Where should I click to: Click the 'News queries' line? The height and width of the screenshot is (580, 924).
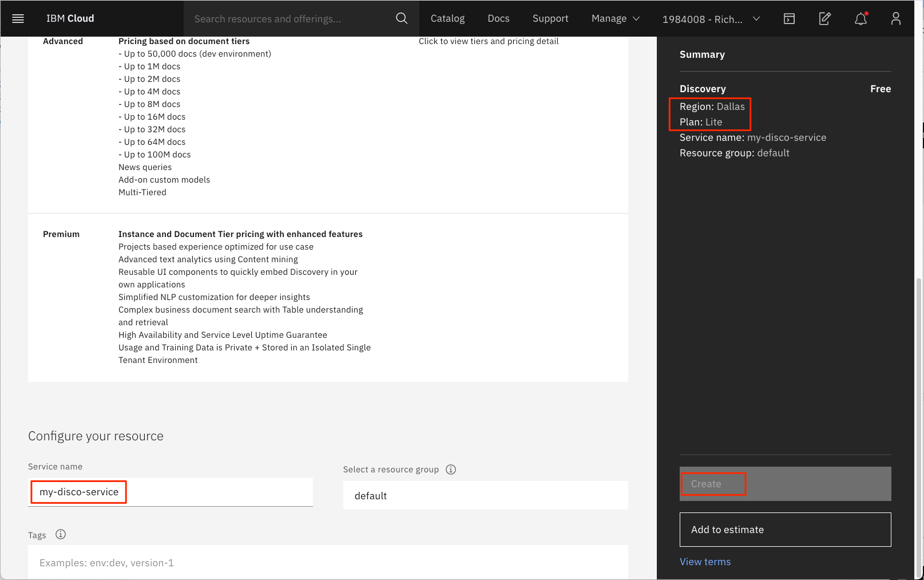(145, 167)
